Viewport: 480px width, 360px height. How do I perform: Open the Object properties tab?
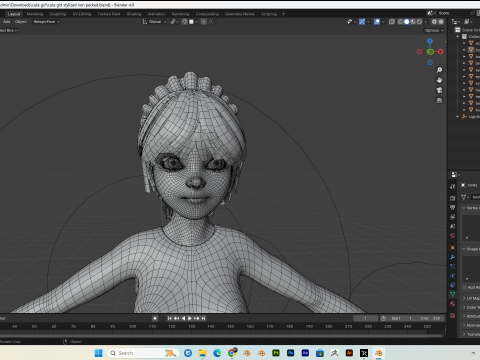point(452,248)
